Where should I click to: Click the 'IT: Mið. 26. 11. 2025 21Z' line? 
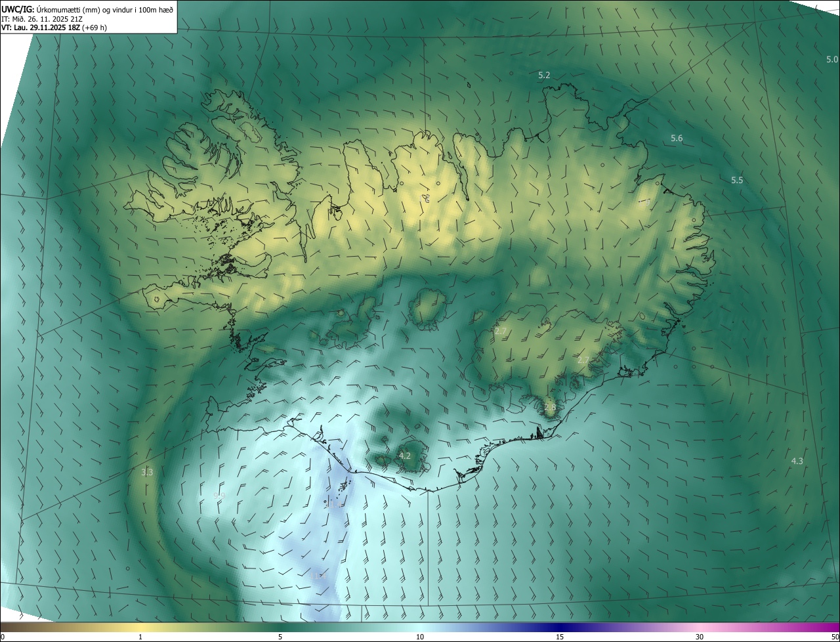pyautogui.click(x=41, y=18)
